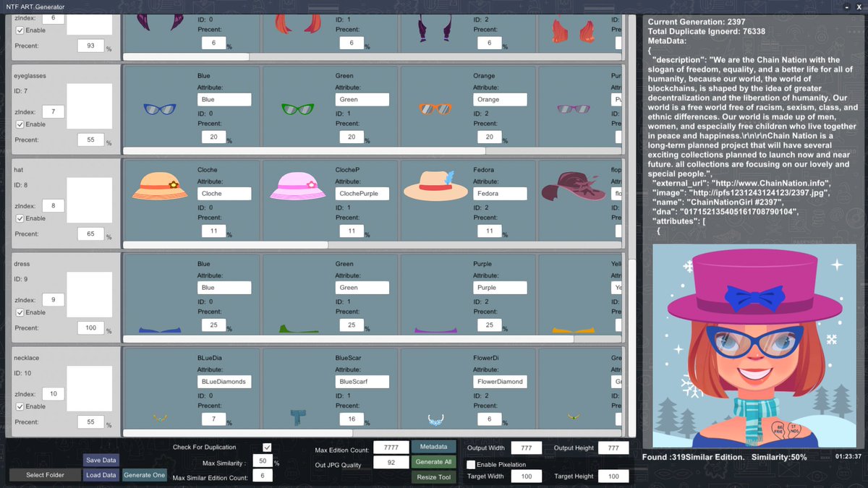This screenshot has width=868, height=488.
Task: Open the Resize Tool
Action: coord(434,477)
